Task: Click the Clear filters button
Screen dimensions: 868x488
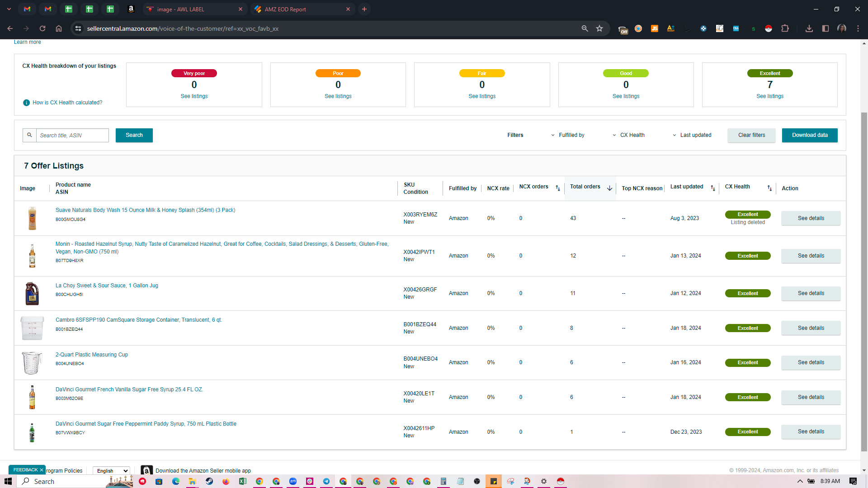Action: (751, 135)
